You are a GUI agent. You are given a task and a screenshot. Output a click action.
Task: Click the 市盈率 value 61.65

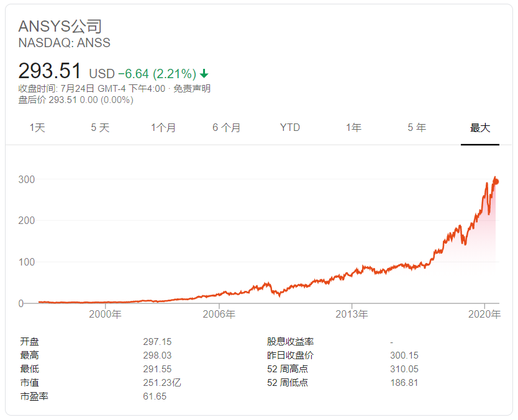tap(155, 396)
